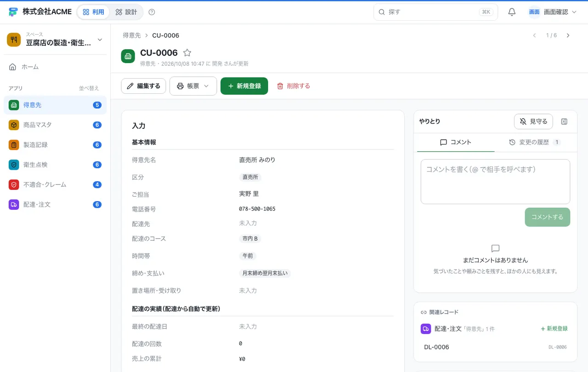Click the green CU-0006 record icon
Viewport: 588px width, 372px height.
click(x=128, y=56)
